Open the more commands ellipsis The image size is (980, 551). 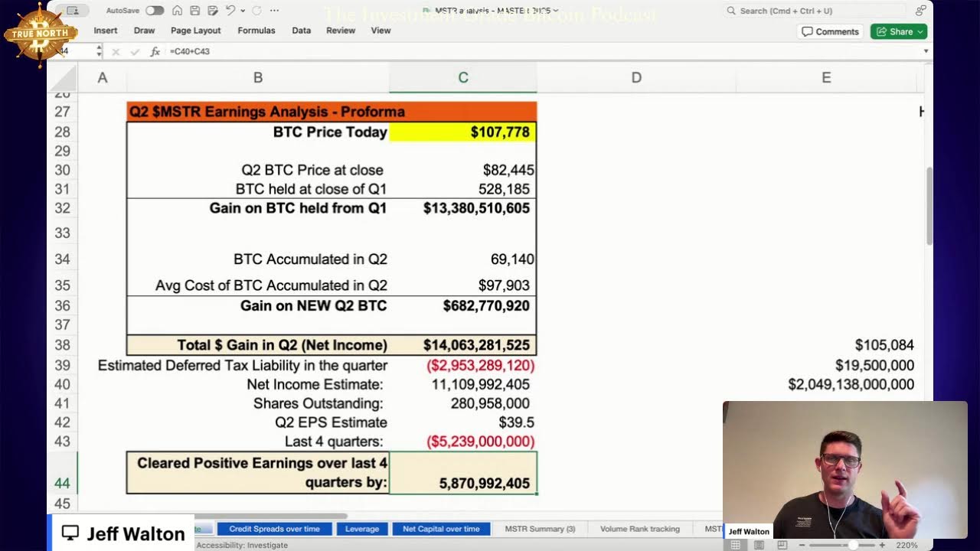tap(274, 11)
